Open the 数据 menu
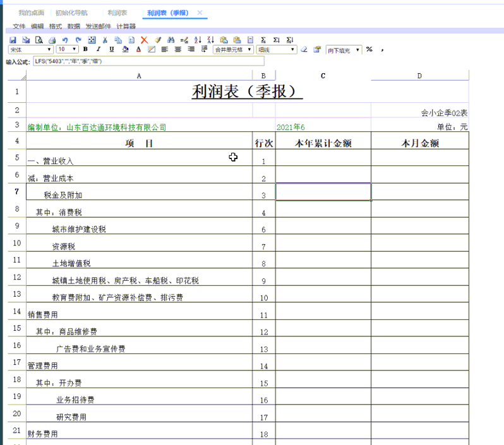Viewport: 504px width, 445px height. (74, 27)
